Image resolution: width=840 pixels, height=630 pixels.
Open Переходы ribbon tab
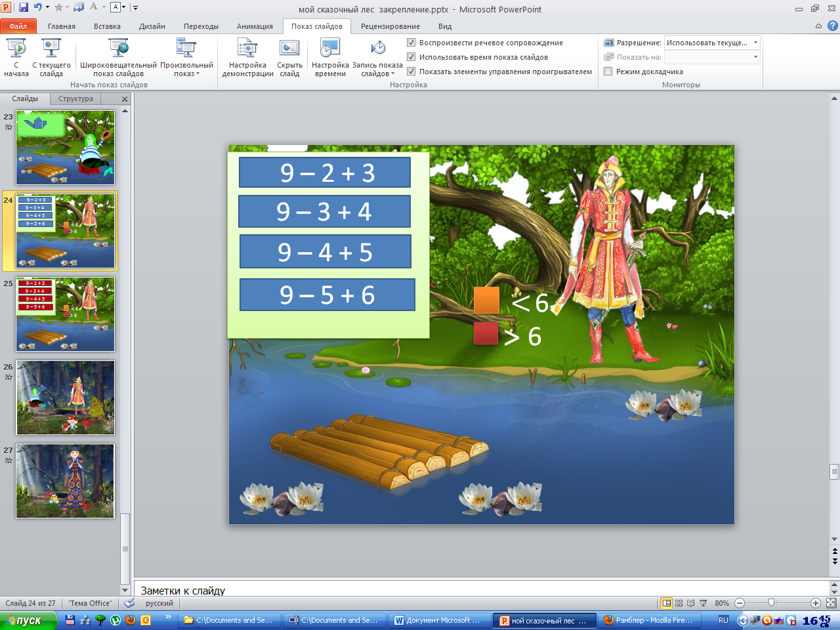tap(201, 26)
